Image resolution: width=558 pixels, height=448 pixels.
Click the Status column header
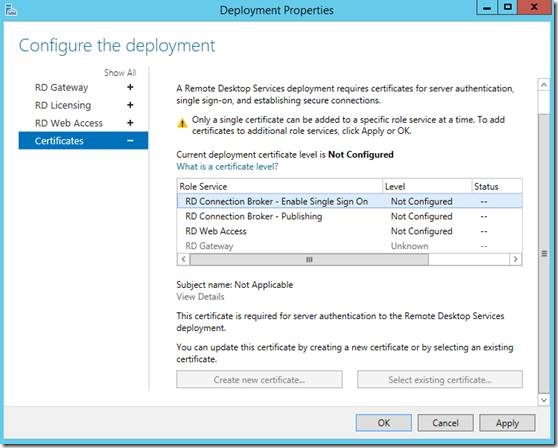[x=497, y=186]
